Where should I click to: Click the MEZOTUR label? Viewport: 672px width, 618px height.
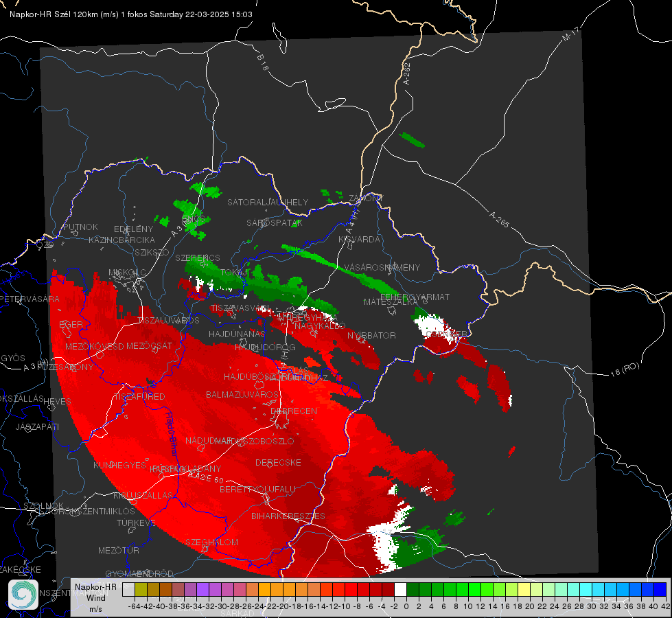[119, 550]
